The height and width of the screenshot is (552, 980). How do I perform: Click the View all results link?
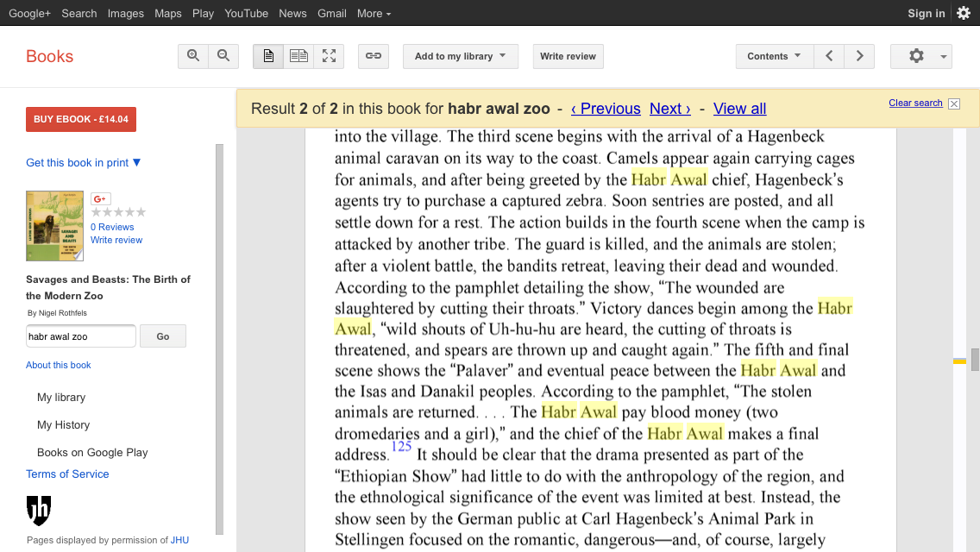tap(739, 109)
